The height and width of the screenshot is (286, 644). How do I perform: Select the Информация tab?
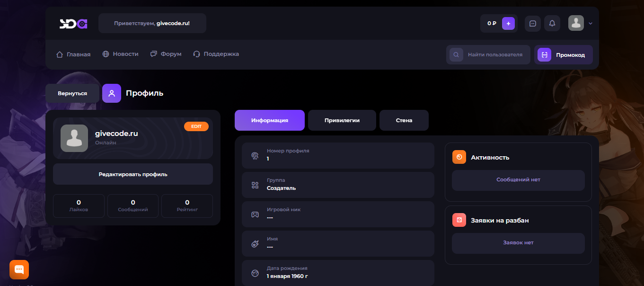click(x=269, y=120)
